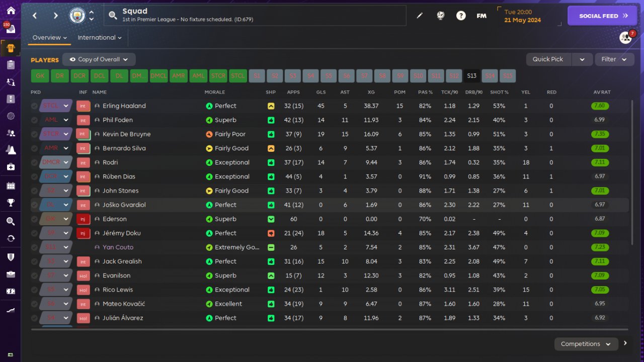Screen dimensions: 644x362
Task: Open the Scouting magnifier icon in sidebar
Action: point(11,221)
